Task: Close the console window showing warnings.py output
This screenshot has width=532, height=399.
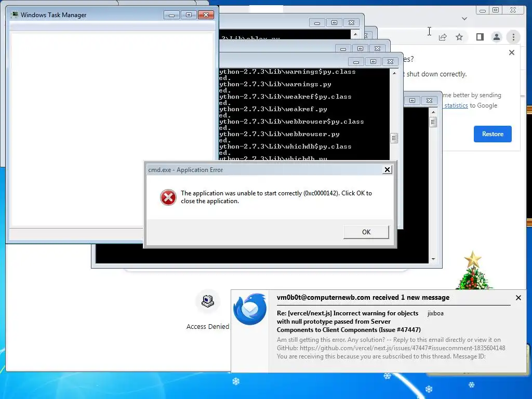Action: coord(391,61)
